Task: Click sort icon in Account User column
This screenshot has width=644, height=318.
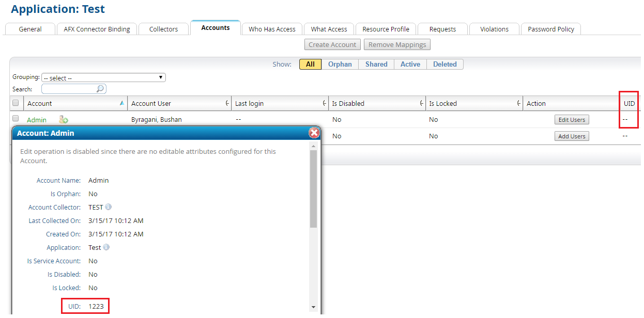Action: [227, 103]
